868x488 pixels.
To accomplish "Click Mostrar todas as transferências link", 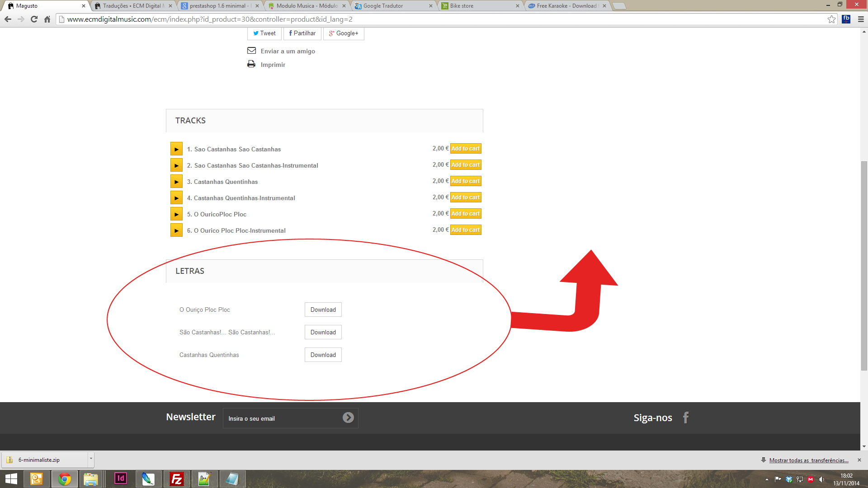I will click(808, 460).
